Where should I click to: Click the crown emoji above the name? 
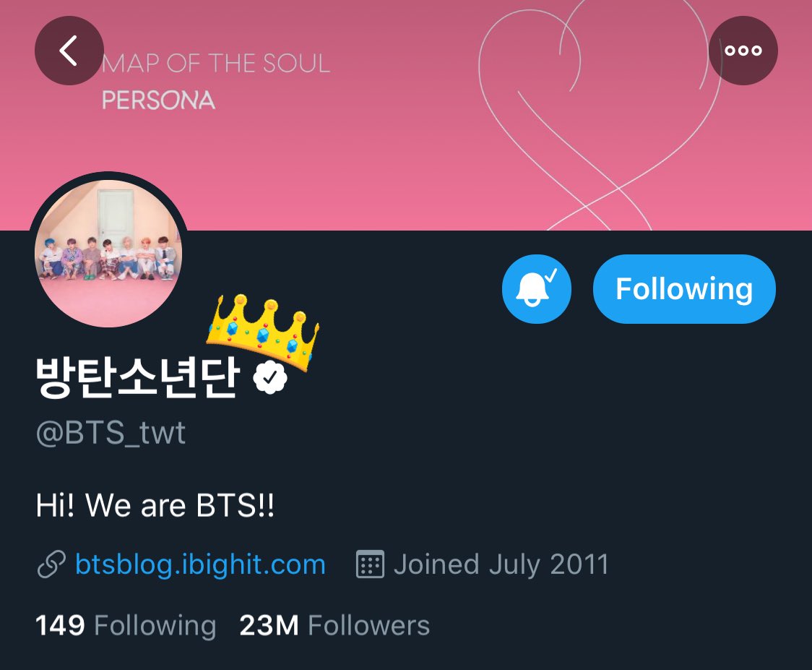(262, 332)
